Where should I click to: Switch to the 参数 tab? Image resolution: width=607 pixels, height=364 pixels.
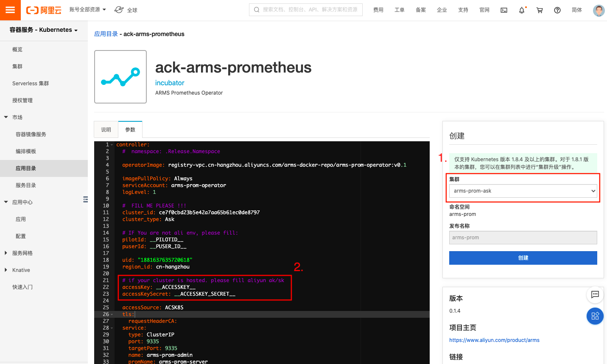130,130
